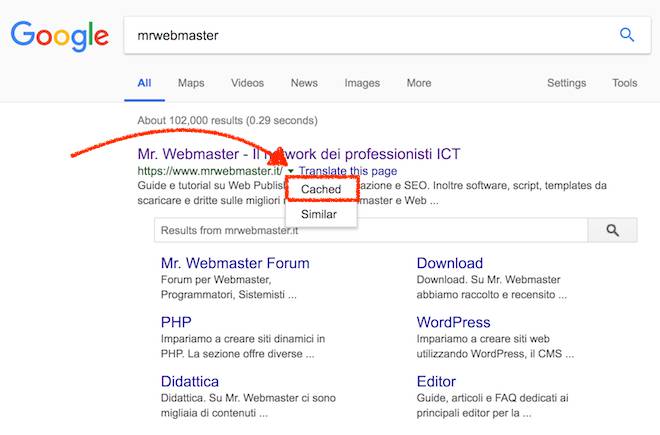The image size is (660, 435).
Task: Click the Google logo
Action: (59, 36)
